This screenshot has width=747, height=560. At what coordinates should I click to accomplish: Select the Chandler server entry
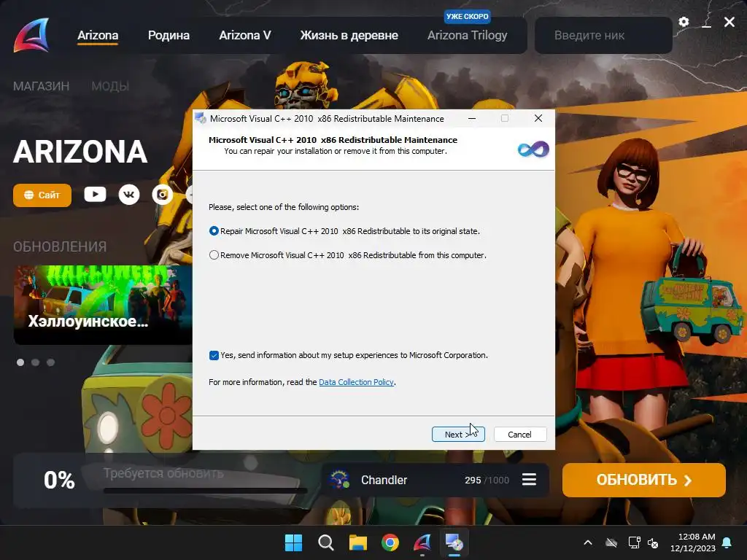[x=435, y=480]
